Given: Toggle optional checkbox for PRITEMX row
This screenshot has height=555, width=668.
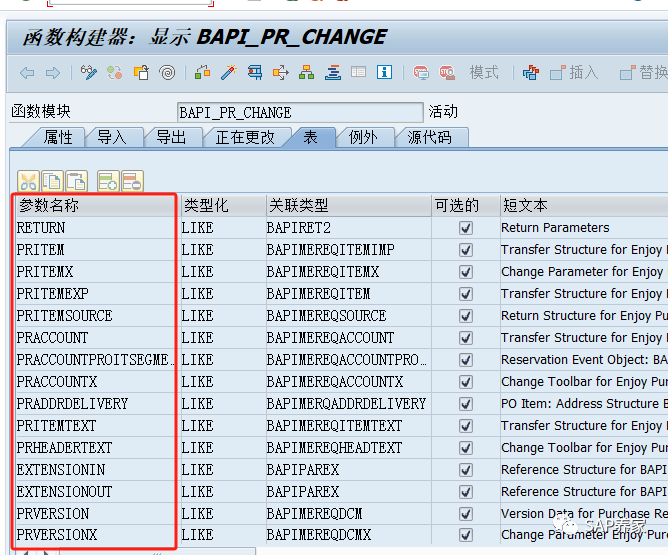Looking at the screenshot, I should [x=466, y=272].
